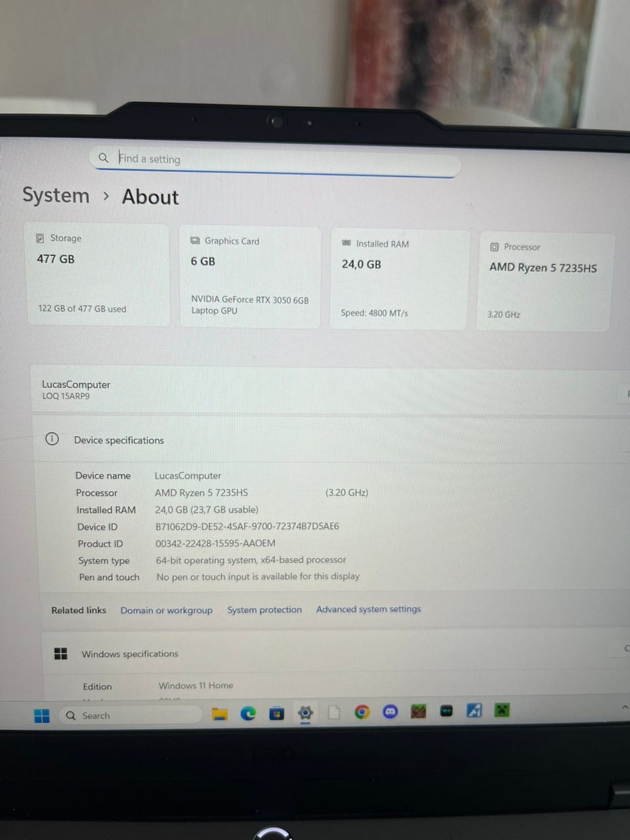
Task: Click the Processor card icon
Action: 494,247
